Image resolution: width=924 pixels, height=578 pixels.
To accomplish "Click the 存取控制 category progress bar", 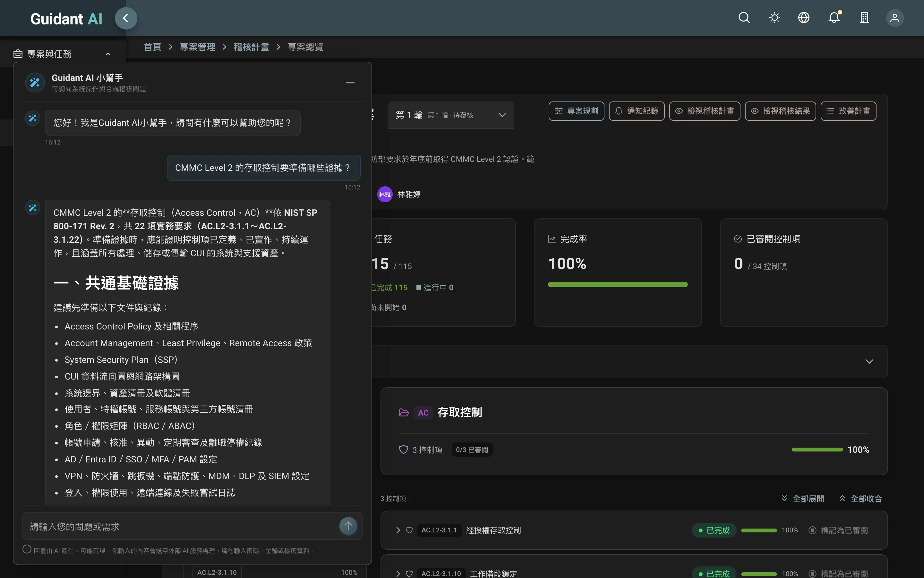I will pos(817,450).
